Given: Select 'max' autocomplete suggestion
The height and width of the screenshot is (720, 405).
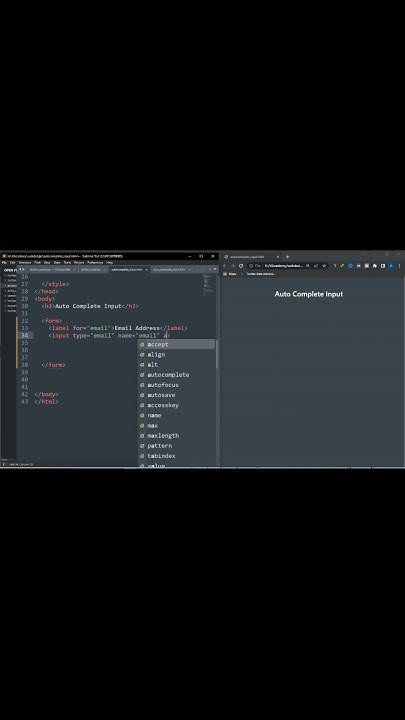Looking at the screenshot, I should pos(177,425).
